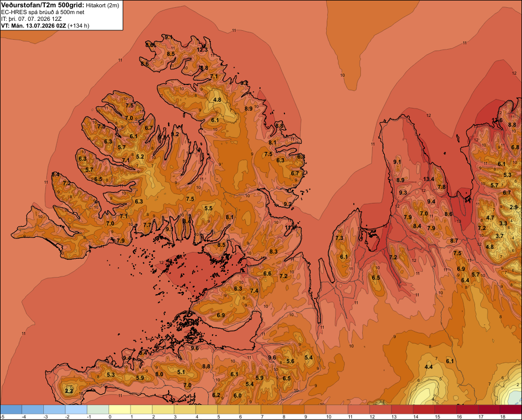Screen dimensions: 522x420
Task: Click the legend swatch between -2 and -1
Action: (76, 409)
